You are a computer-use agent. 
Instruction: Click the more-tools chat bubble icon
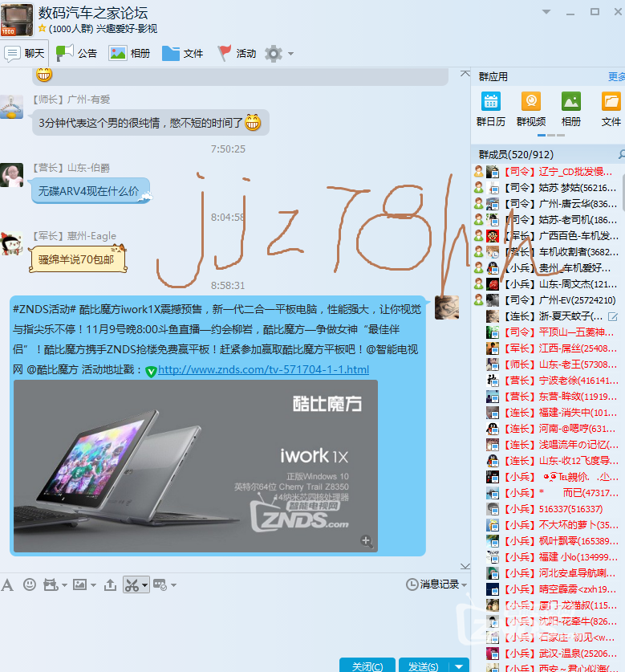pos(160,584)
